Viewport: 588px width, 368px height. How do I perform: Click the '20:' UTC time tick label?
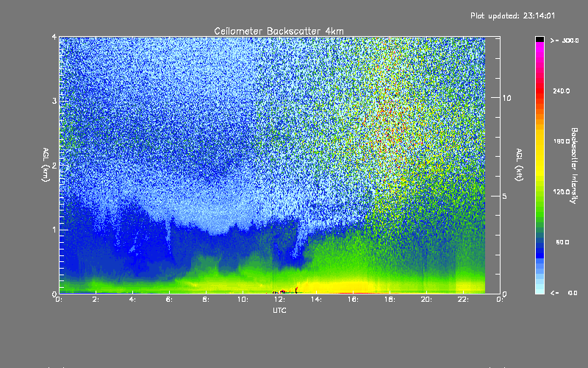point(426,300)
